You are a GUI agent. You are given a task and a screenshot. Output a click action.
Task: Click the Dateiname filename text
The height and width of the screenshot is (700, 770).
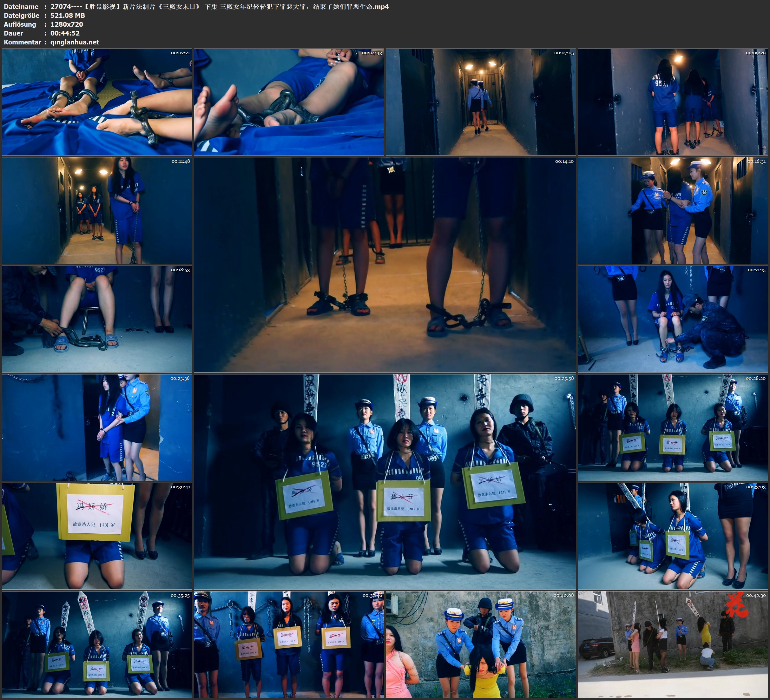[220, 6]
